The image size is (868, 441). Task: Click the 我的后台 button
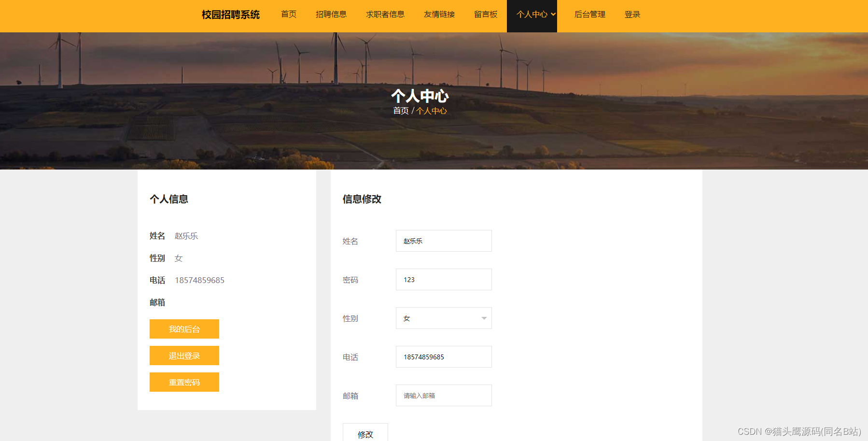[x=184, y=329]
